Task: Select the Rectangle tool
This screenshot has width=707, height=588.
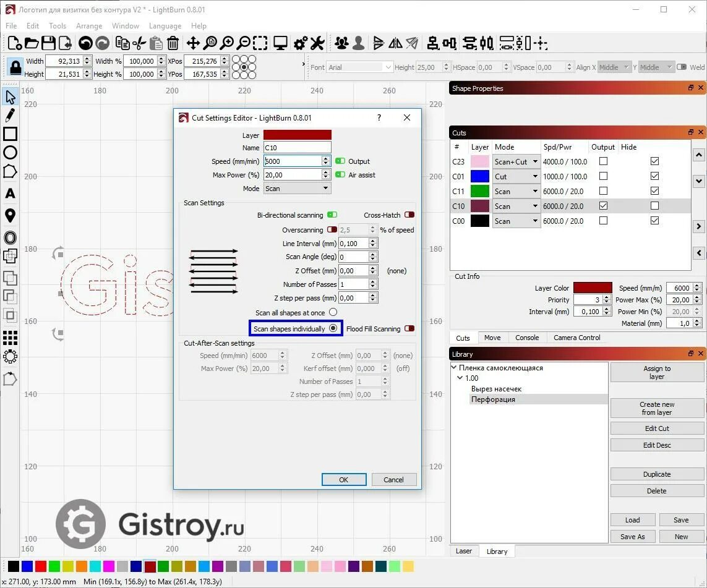Action: pos(11,134)
